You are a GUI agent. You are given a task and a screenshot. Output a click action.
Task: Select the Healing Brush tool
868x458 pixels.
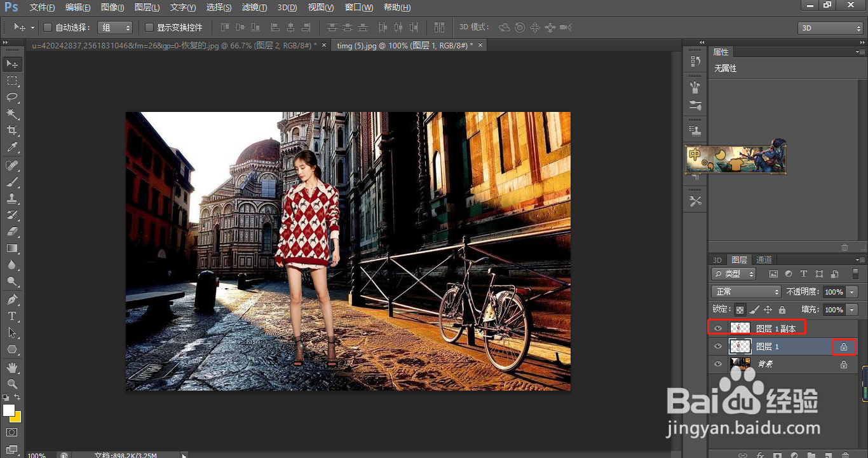point(12,165)
